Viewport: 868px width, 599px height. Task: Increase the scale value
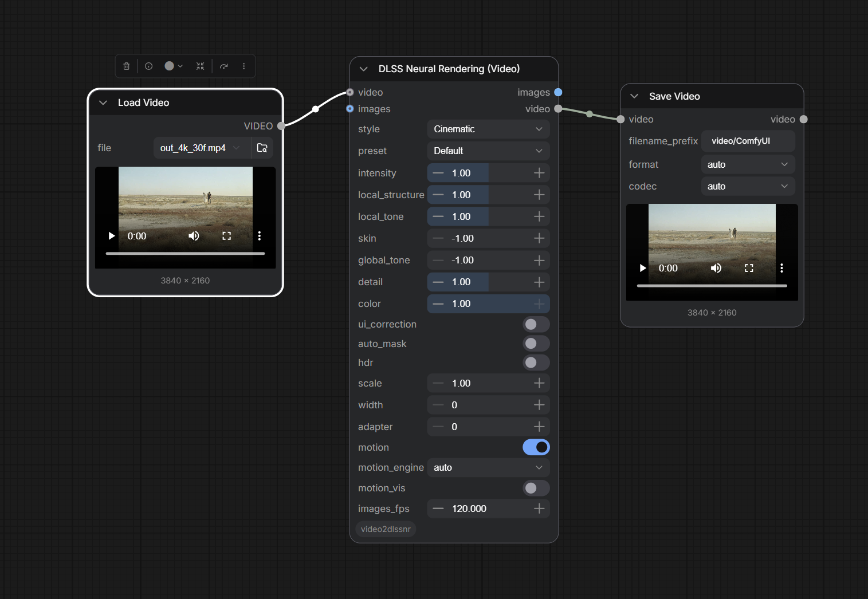click(x=539, y=383)
